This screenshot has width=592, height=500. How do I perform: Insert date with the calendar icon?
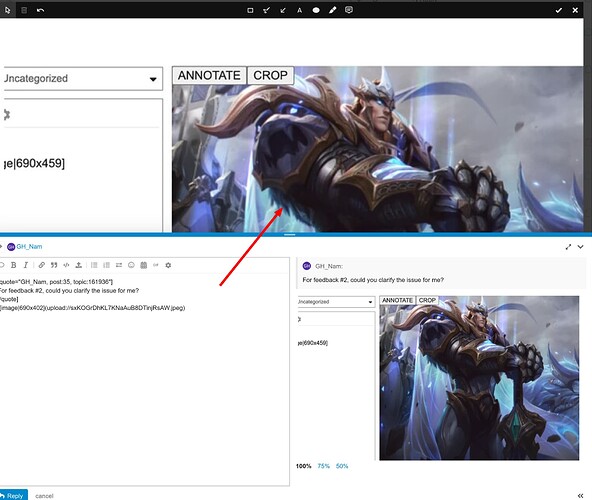143,265
